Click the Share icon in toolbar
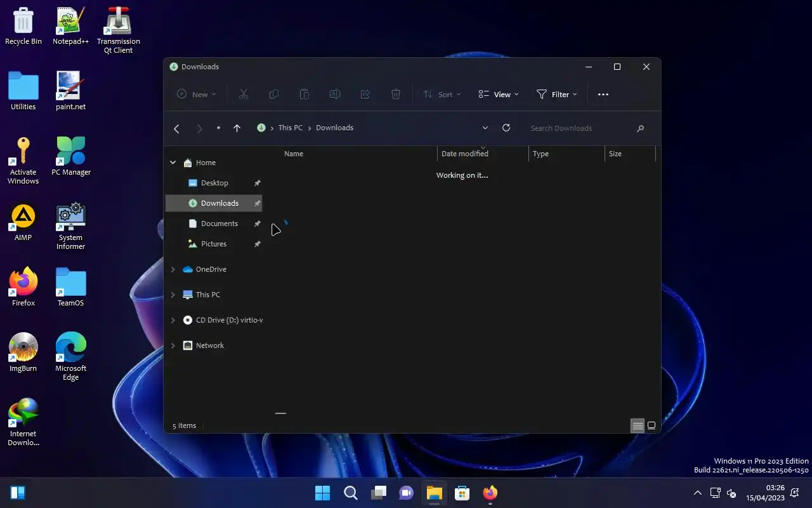 (x=365, y=94)
